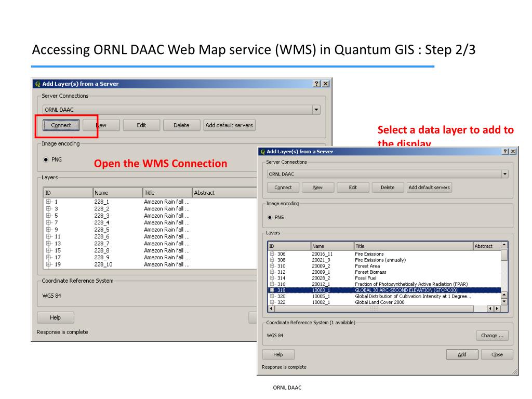Click Connect in the back Add Layer(s) dialog

61,125
